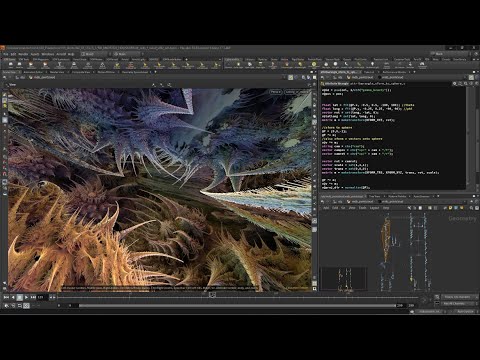Click the obj path in the viewport path bar

(x=22, y=77)
